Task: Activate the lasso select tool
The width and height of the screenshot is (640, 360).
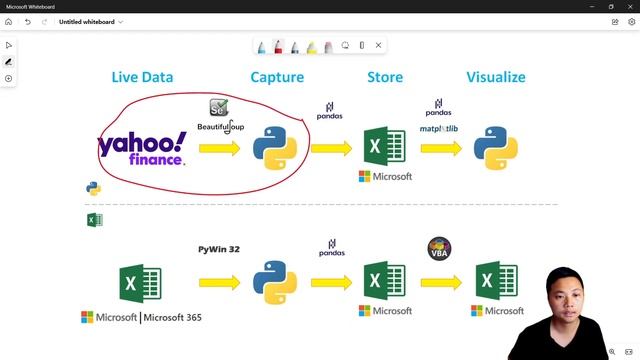Action: pyautogui.click(x=345, y=45)
